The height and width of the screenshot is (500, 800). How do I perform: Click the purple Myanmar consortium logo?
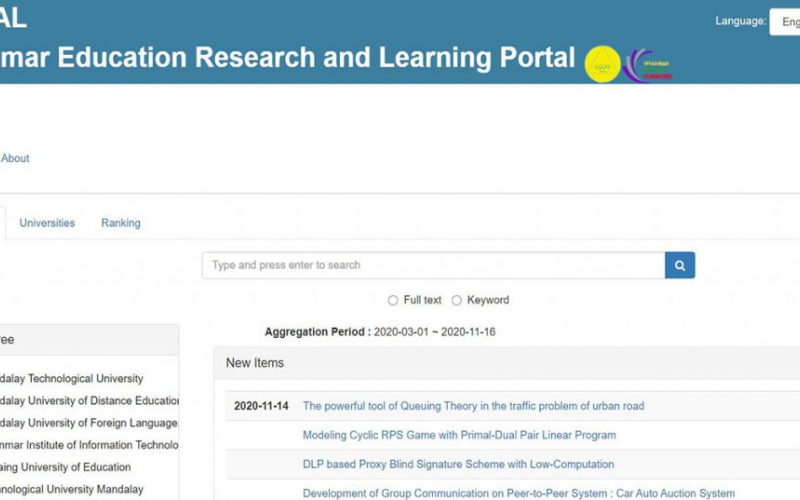point(648,66)
